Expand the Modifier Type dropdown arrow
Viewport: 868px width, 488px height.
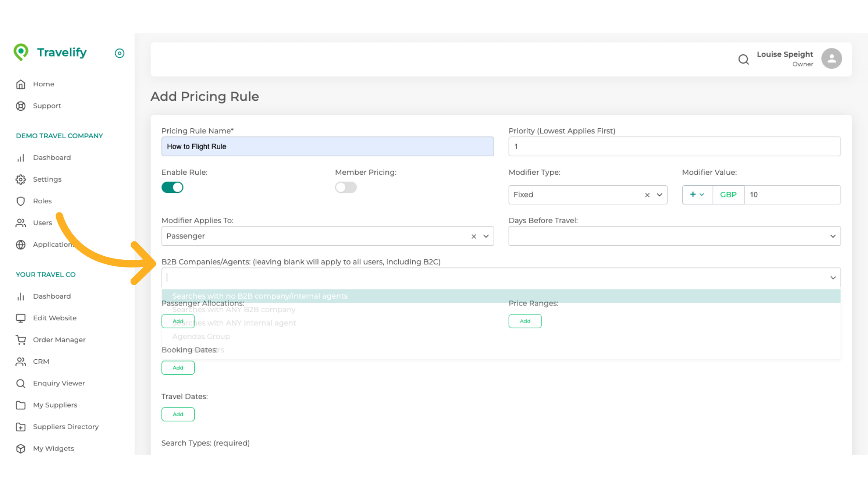coord(660,195)
